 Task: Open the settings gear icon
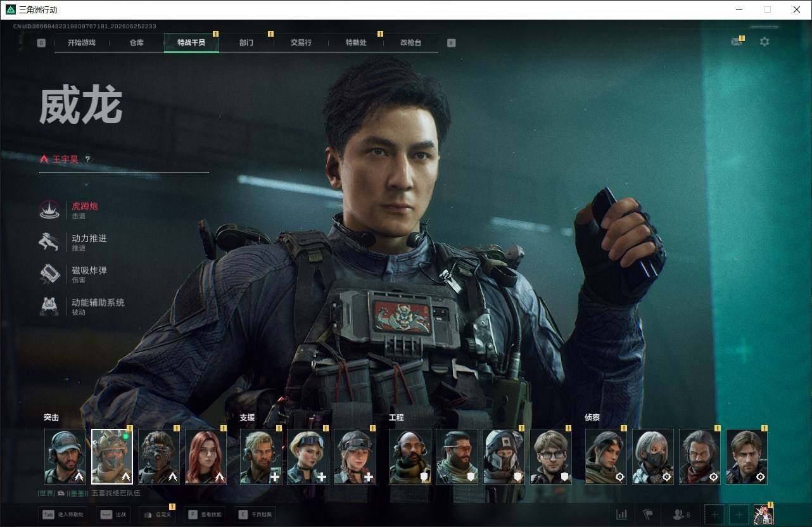click(764, 42)
